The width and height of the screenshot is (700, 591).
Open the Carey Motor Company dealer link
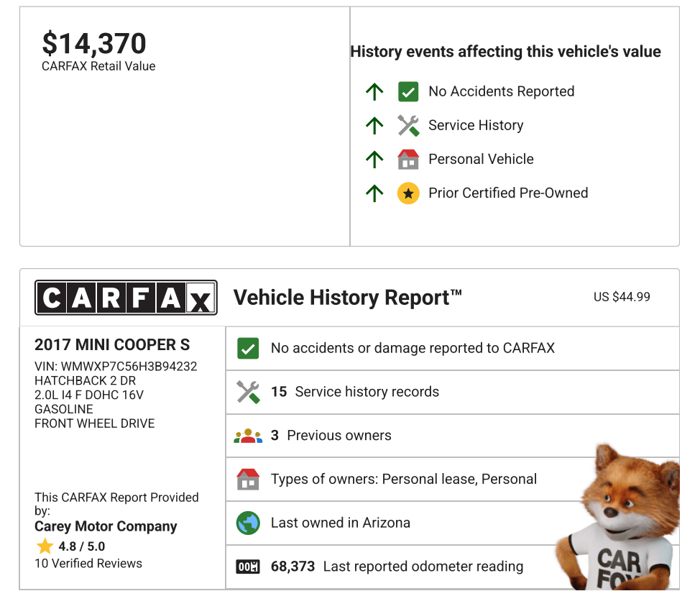[x=106, y=526]
